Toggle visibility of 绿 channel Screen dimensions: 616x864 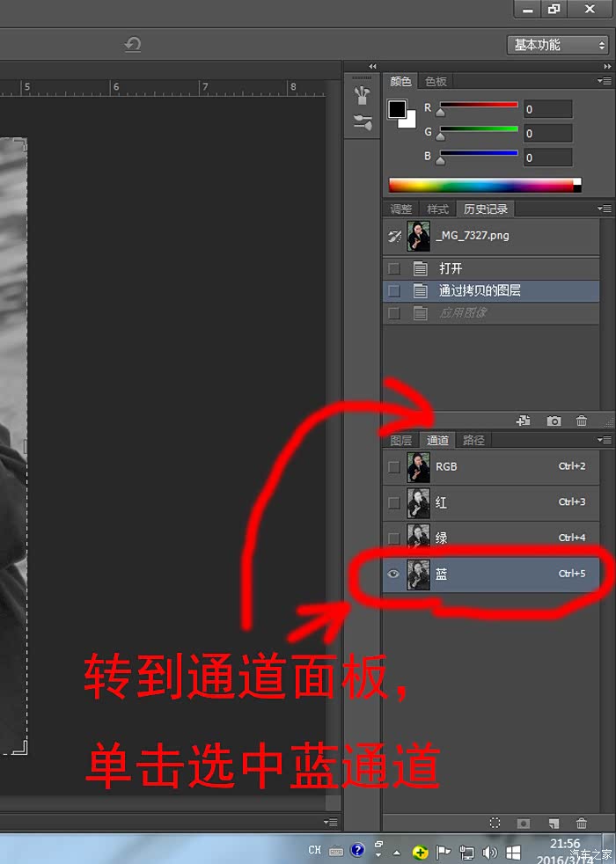(x=394, y=538)
